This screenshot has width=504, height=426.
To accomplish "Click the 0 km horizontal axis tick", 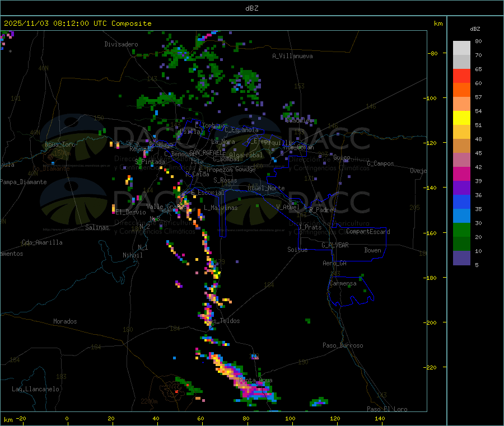I will point(67,418).
